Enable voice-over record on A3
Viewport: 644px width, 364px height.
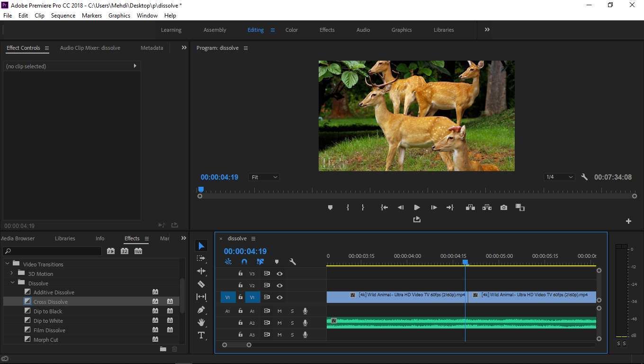point(305,335)
